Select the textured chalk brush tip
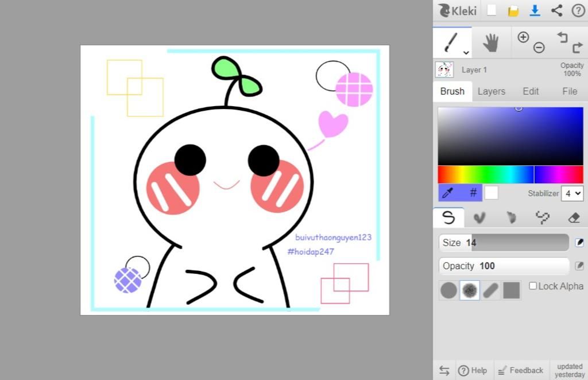Viewport: 588px width, 380px height. click(470, 290)
